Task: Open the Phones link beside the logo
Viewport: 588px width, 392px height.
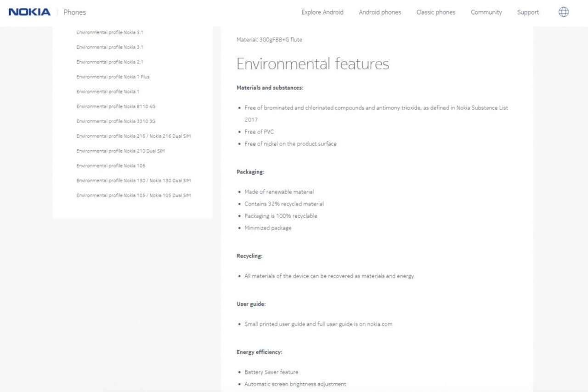Action: (x=74, y=12)
